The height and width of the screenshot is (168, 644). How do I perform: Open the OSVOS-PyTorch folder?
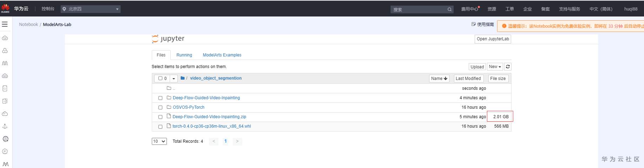(188, 107)
